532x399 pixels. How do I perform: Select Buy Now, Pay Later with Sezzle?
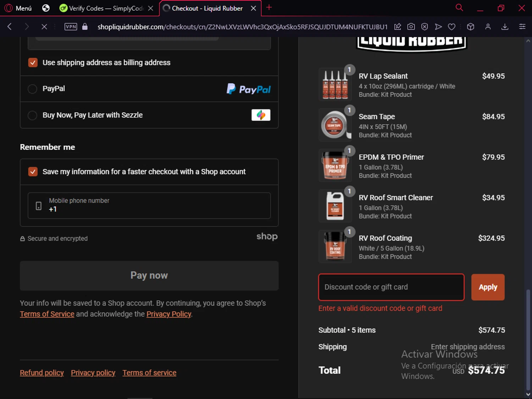32,115
